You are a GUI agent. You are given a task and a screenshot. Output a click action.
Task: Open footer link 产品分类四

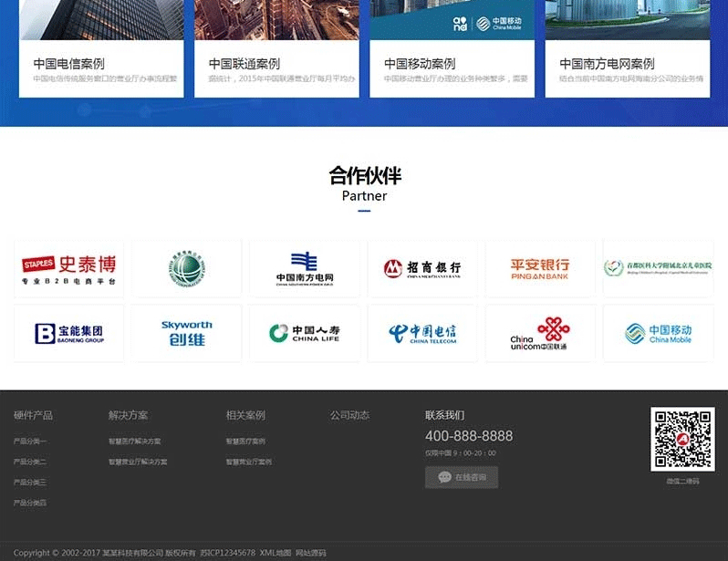tap(30, 503)
